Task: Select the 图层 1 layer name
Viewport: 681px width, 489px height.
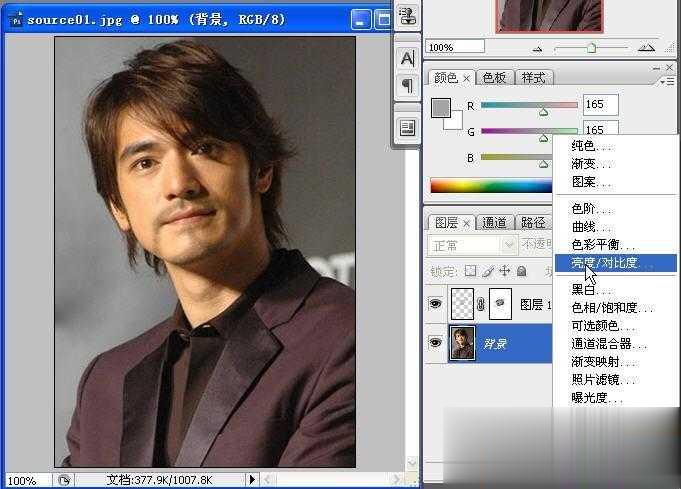Action: click(536, 305)
